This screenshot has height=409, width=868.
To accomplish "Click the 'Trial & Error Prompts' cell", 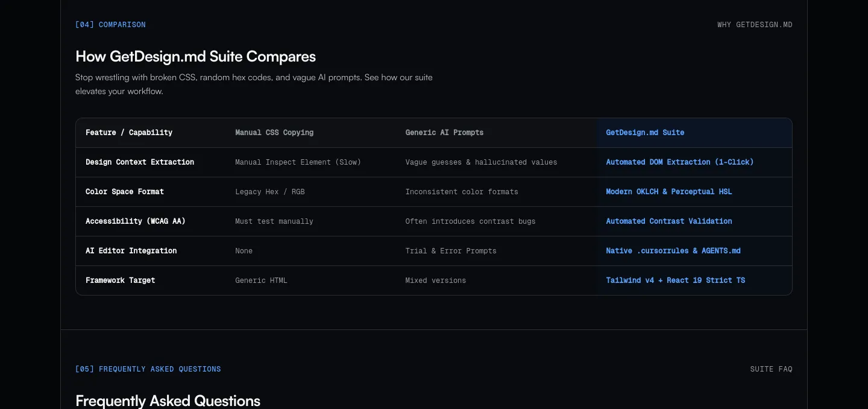I will tap(451, 251).
